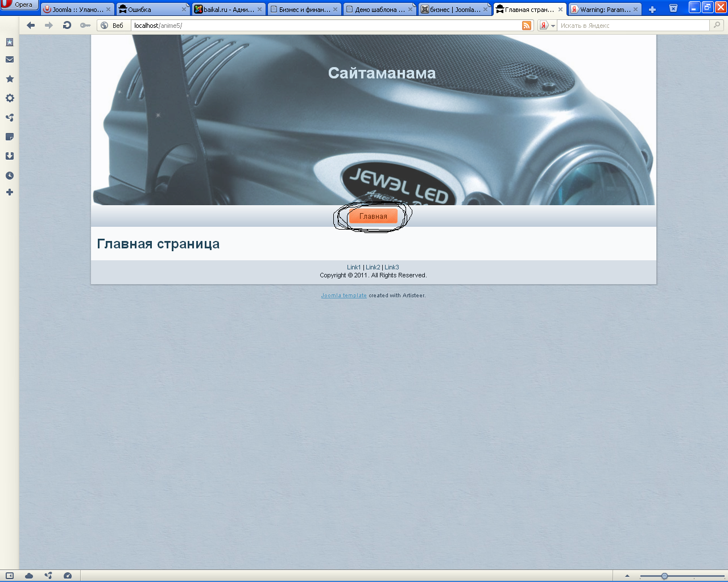Switch to the Бизнес и финан tab

coord(304,10)
